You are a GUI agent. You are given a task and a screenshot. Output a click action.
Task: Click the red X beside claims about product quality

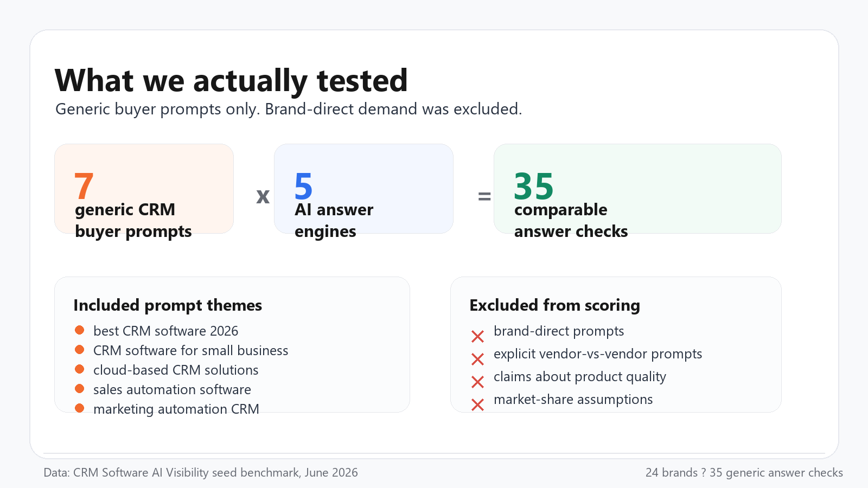pos(477,382)
